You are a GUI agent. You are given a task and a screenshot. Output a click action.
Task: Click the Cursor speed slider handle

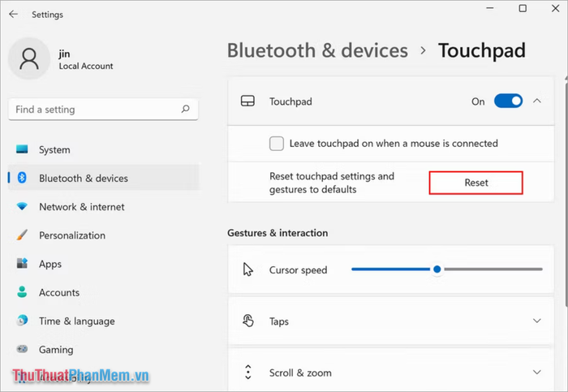[437, 269]
